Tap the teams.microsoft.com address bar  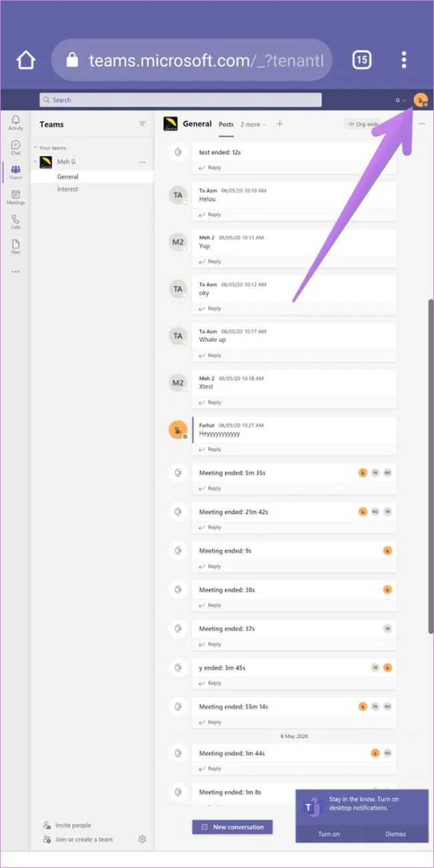coord(192,61)
